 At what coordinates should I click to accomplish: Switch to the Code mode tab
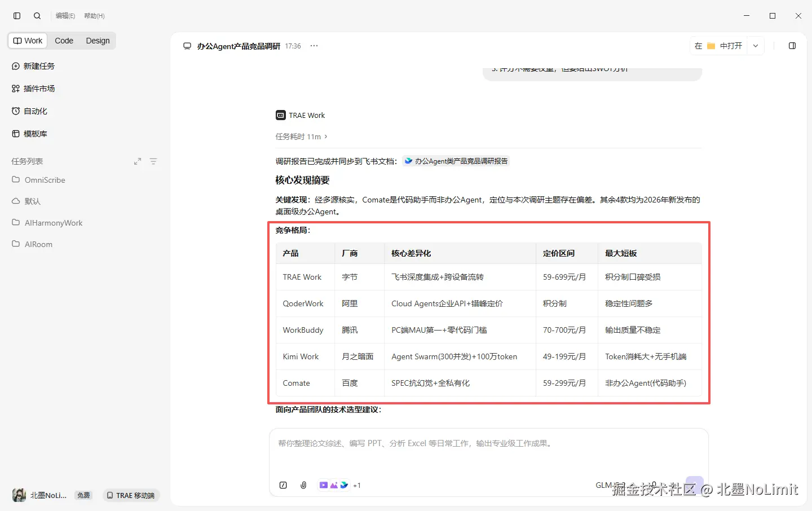click(64, 41)
